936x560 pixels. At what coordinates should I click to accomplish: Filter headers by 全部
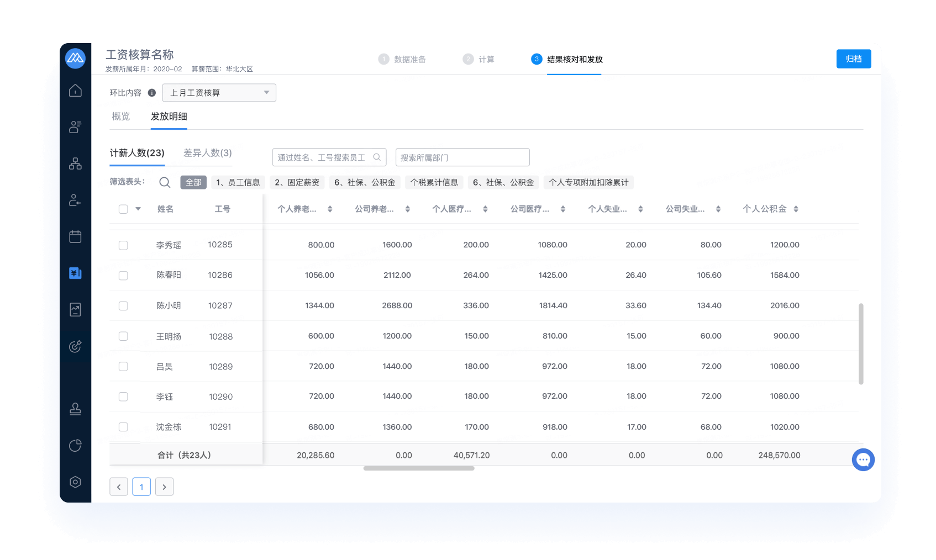193,182
